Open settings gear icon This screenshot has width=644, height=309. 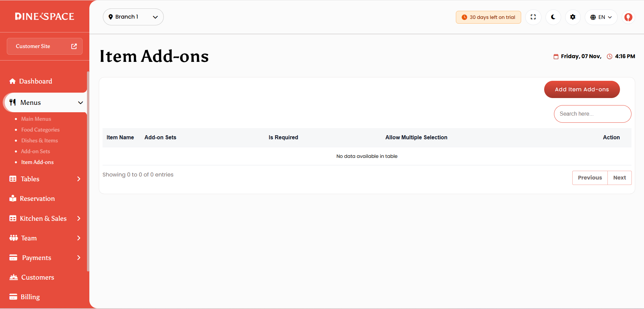(573, 17)
